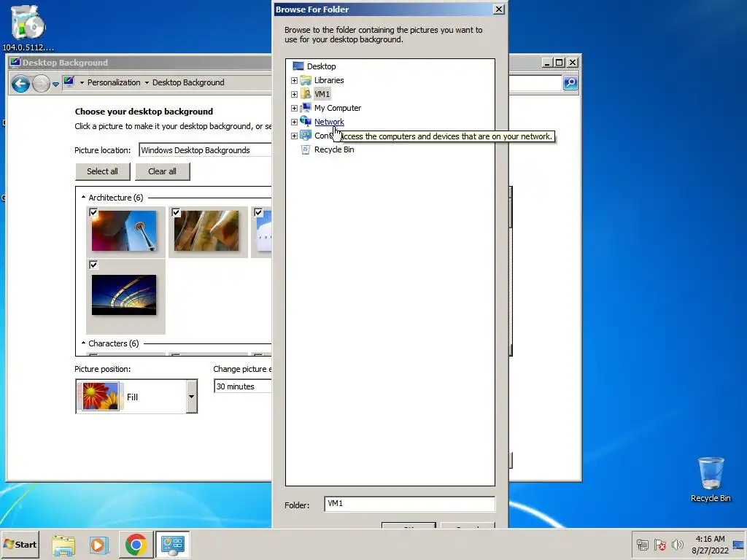Click the Show desktop button in the tray corner
This screenshot has width=747, height=560.
coord(739,545)
